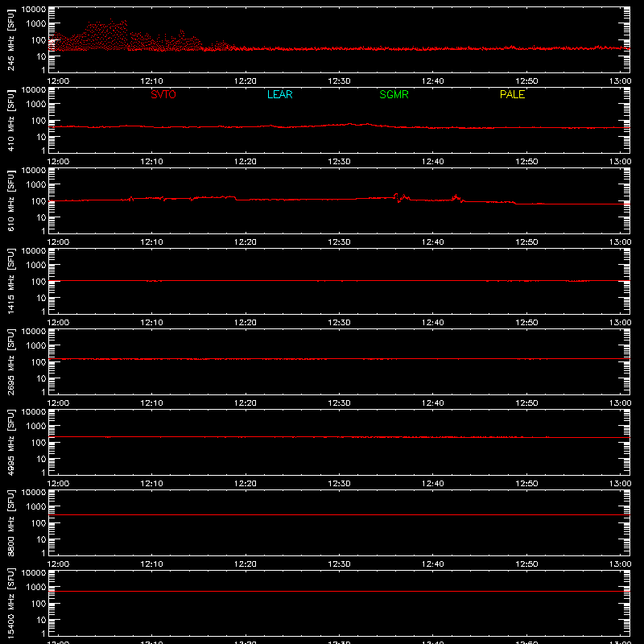Click the 12:50 time label of the 410 MHz plot
Screen dimensions: 644x644
click(526, 162)
